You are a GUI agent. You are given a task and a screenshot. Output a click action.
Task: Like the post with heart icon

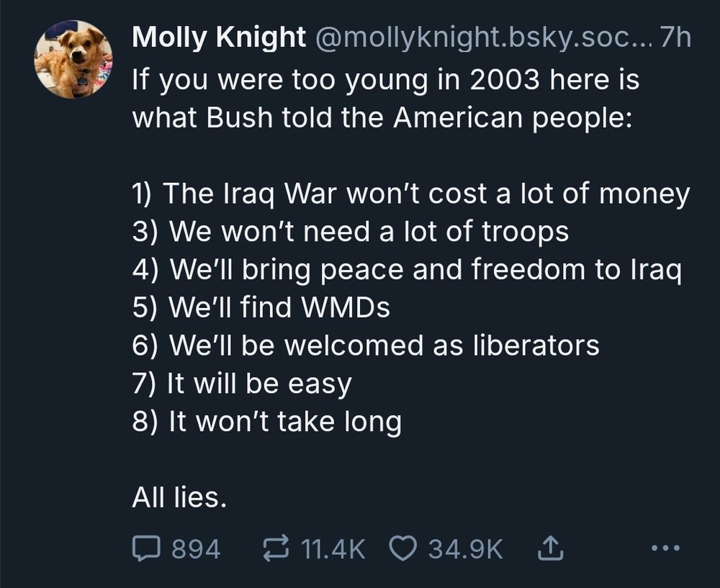pyautogui.click(x=402, y=549)
